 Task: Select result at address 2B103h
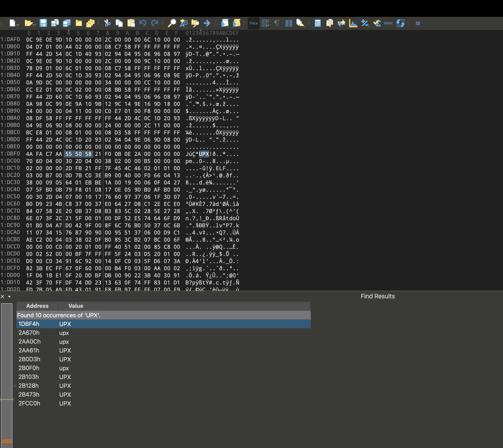coord(164,377)
